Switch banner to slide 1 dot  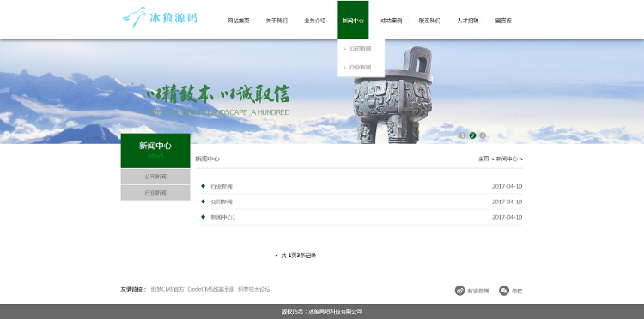(x=463, y=135)
